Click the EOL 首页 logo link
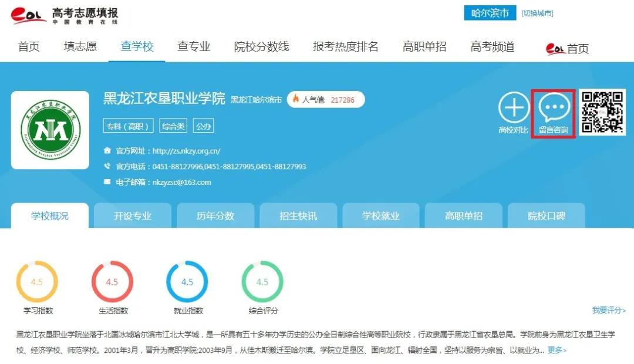This screenshot has height=364, width=634. [567, 49]
